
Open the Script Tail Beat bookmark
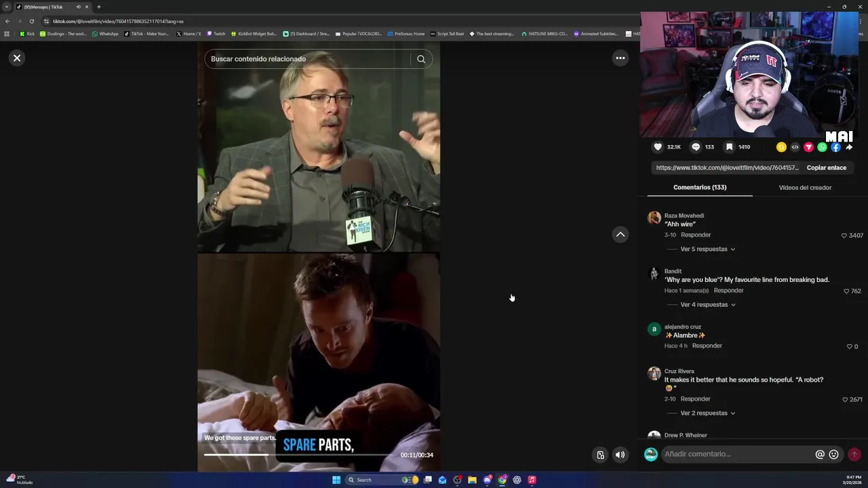[x=448, y=34]
